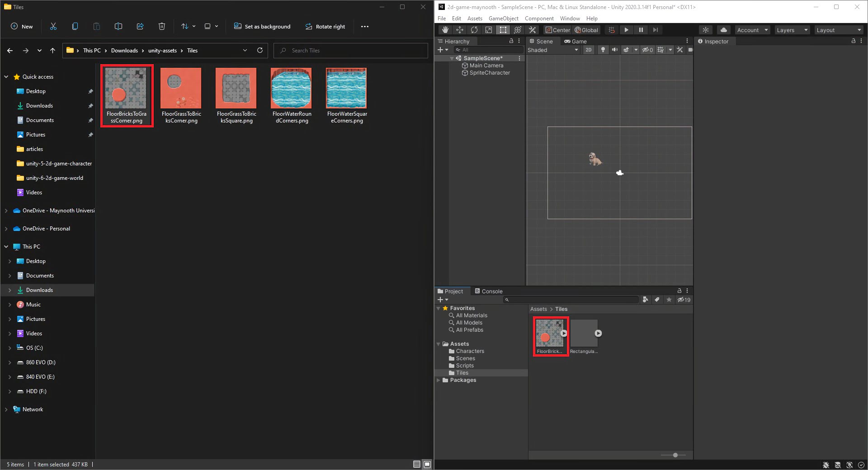The height and width of the screenshot is (470, 868).
Task: Open the Layers dropdown in Unity
Action: pyautogui.click(x=792, y=30)
